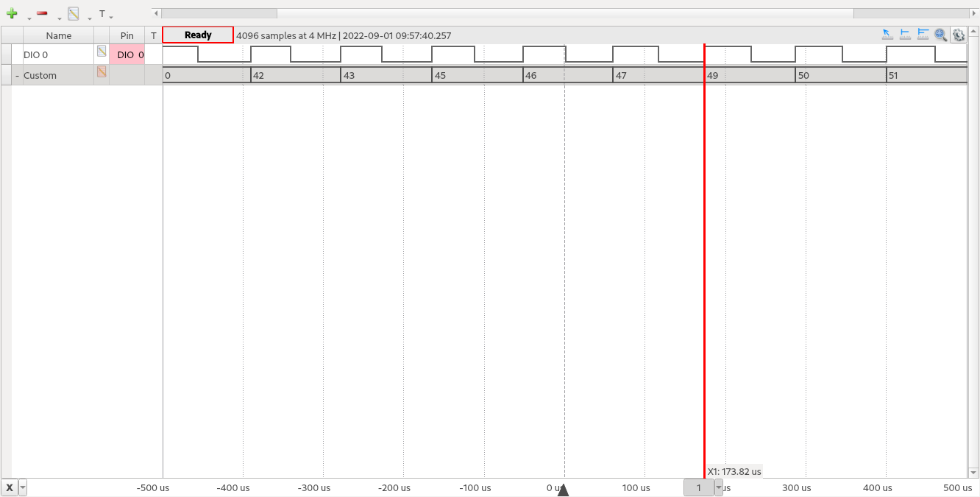Click the green plus add-channel icon
980x497 pixels.
tap(12, 13)
